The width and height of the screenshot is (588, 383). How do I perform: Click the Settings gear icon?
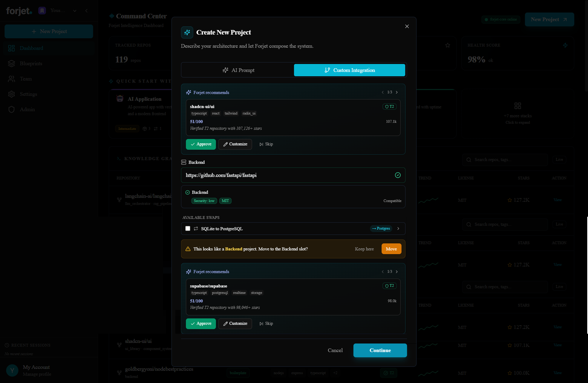(x=11, y=94)
